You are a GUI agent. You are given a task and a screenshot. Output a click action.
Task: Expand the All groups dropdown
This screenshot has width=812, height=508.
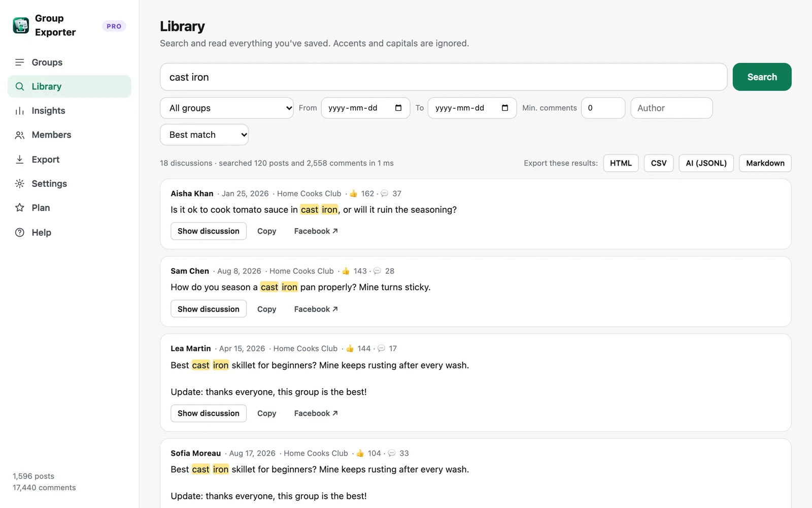point(227,108)
